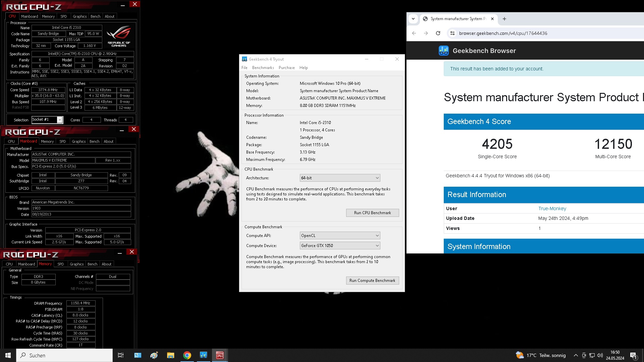Click the Geekbench 4 Tryout window icon

point(245,59)
